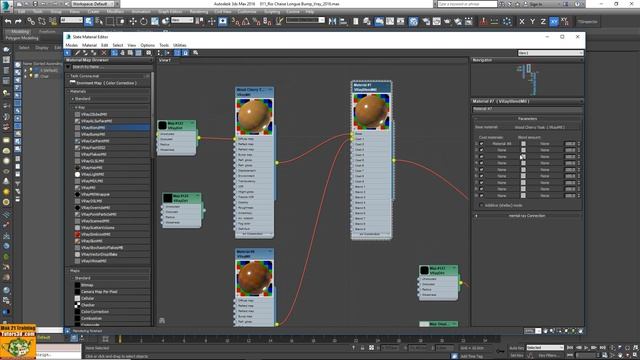Screen dimensions: 640x360
Task: Toggle the ninth coat material checkbox
Action: 482,196
